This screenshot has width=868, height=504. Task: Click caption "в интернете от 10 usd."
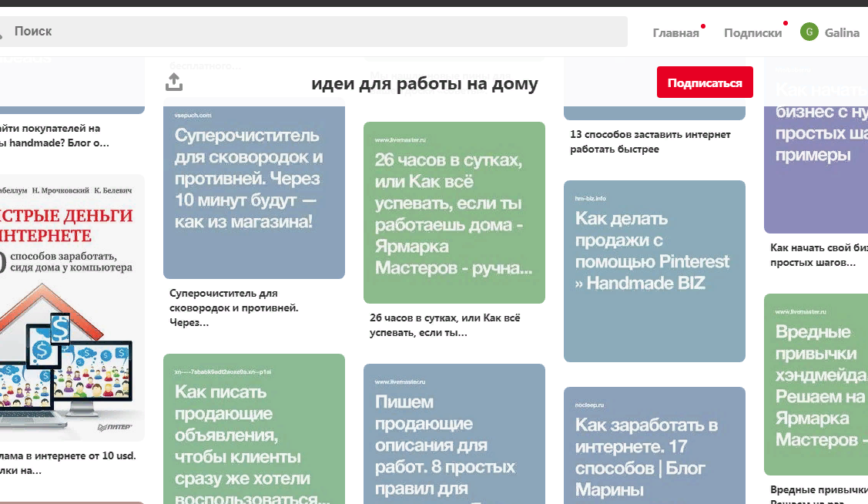pyautogui.click(x=68, y=463)
